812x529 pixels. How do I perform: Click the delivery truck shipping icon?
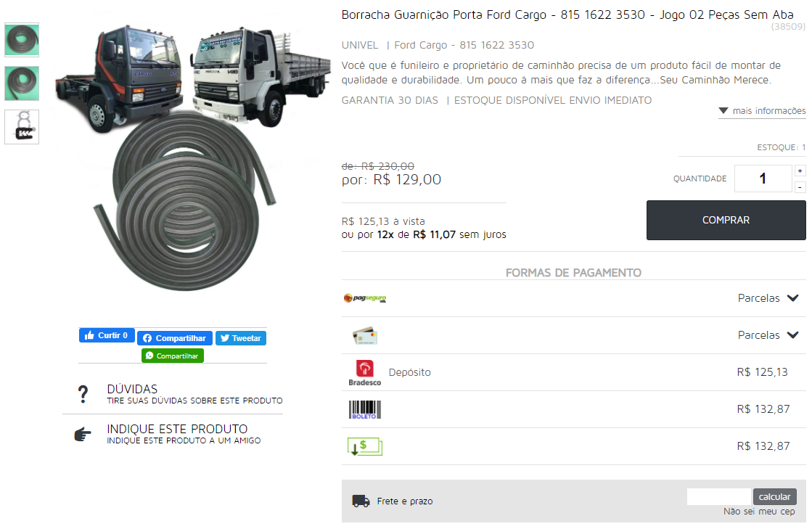coord(361,501)
